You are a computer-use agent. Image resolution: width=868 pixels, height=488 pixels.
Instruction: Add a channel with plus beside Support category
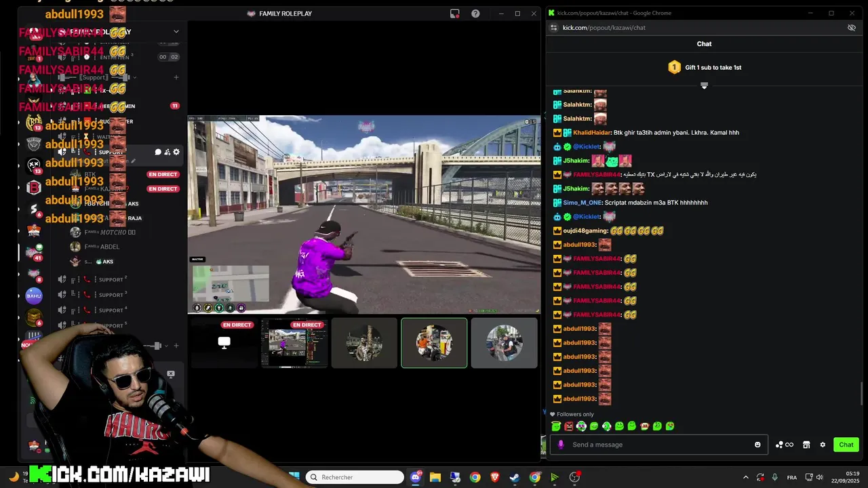coord(176,77)
